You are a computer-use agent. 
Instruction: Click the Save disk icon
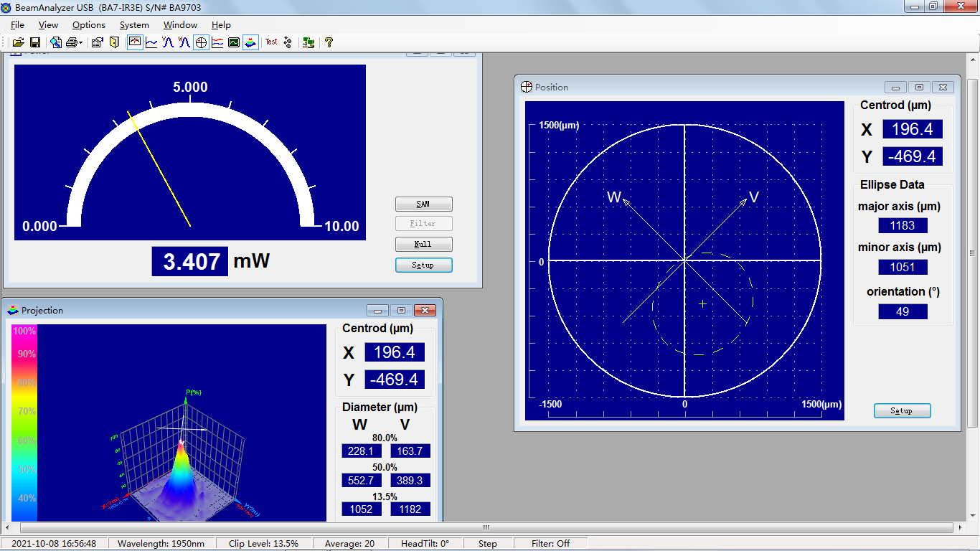pos(34,43)
